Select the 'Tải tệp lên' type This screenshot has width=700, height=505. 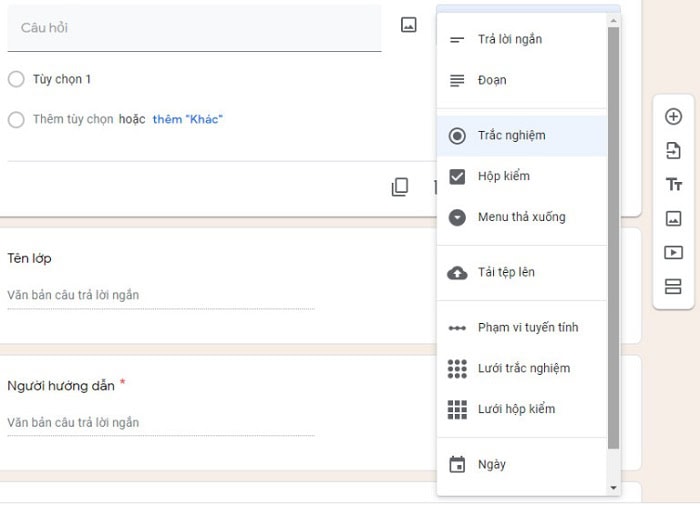[x=521, y=272]
